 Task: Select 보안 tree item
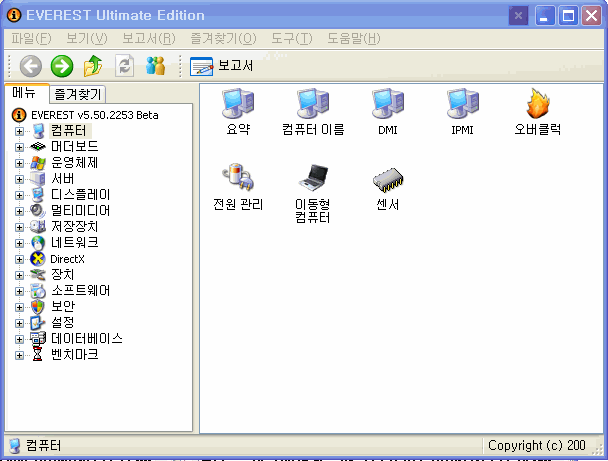click(62, 307)
